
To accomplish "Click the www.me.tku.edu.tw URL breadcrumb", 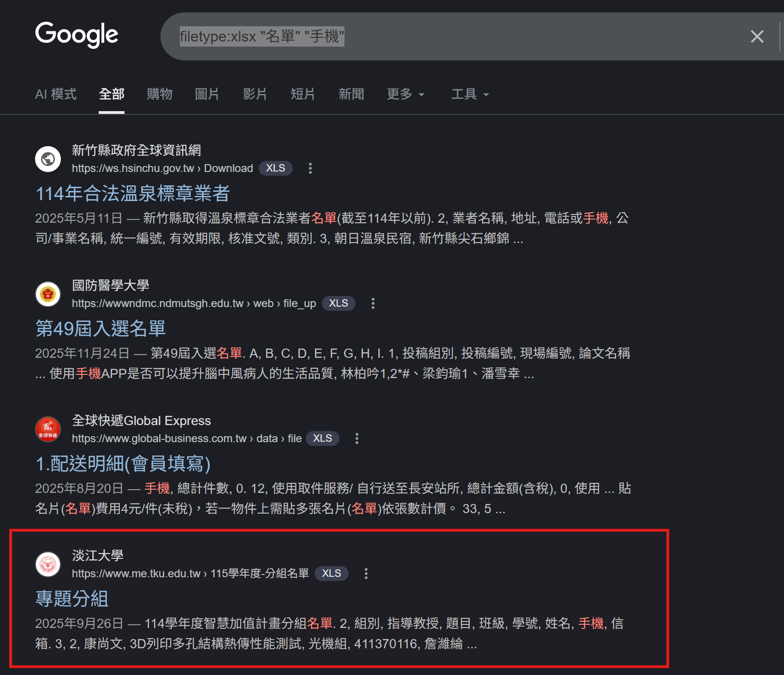I will (x=190, y=574).
